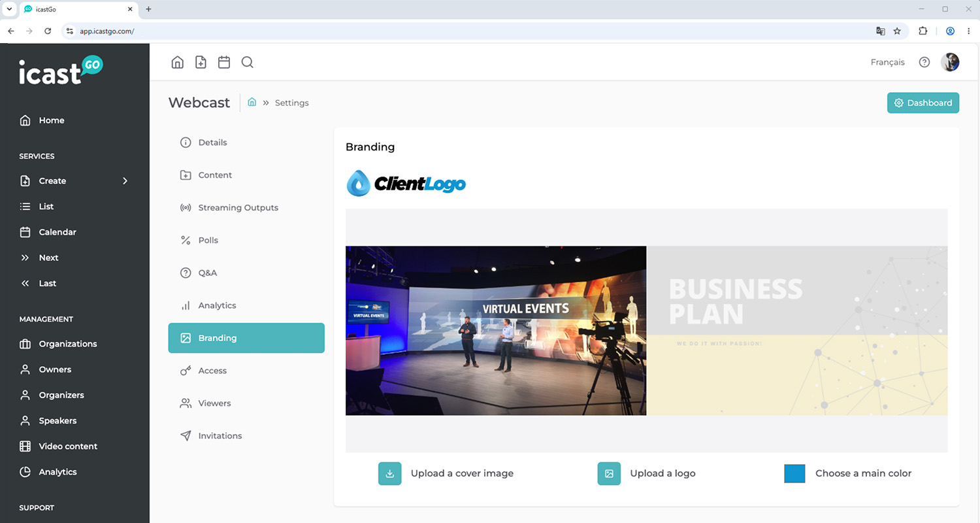The image size is (980, 523).
Task: Switch to the Details settings tab
Action: (246, 142)
